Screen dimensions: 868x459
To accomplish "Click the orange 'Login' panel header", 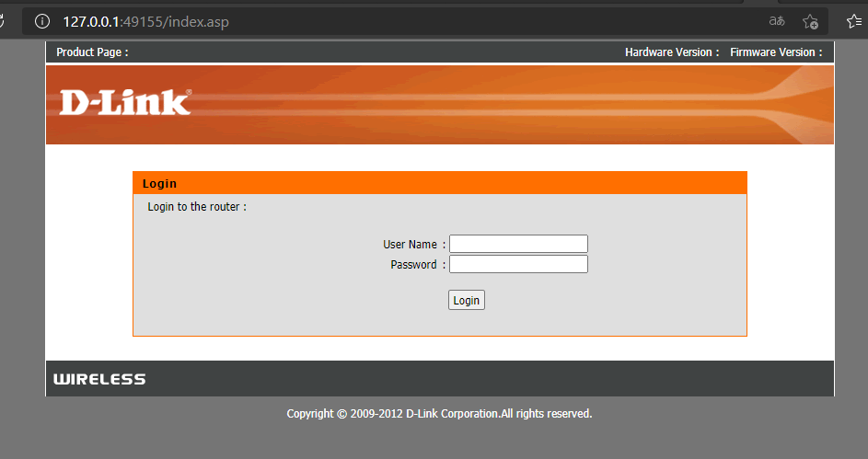I will click(x=440, y=183).
